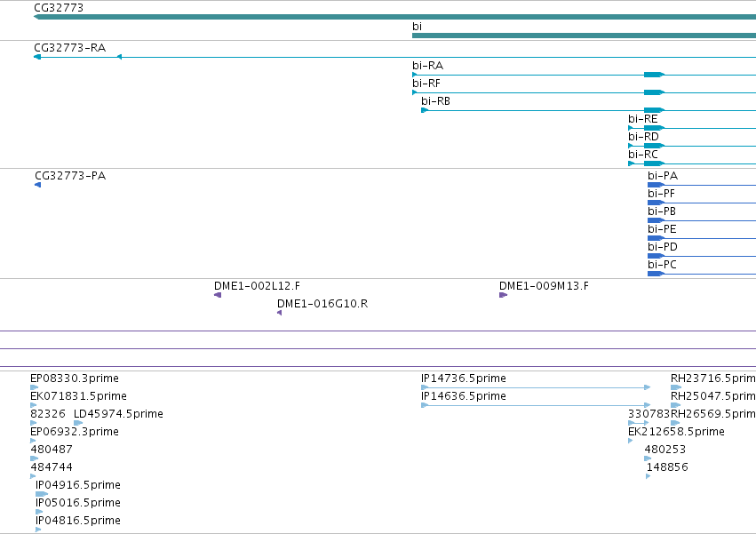Viewport: 756px width, 534px height.
Task: Click the DME1-002L12.F clone end marker
Action: [x=218, y=295]
